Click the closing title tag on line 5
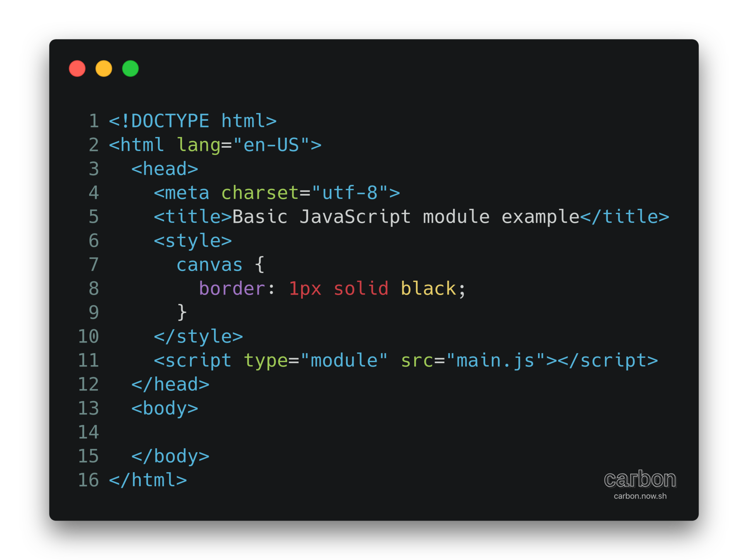The width and height of the screenshot is (748, 560). [x=624, y=217]
